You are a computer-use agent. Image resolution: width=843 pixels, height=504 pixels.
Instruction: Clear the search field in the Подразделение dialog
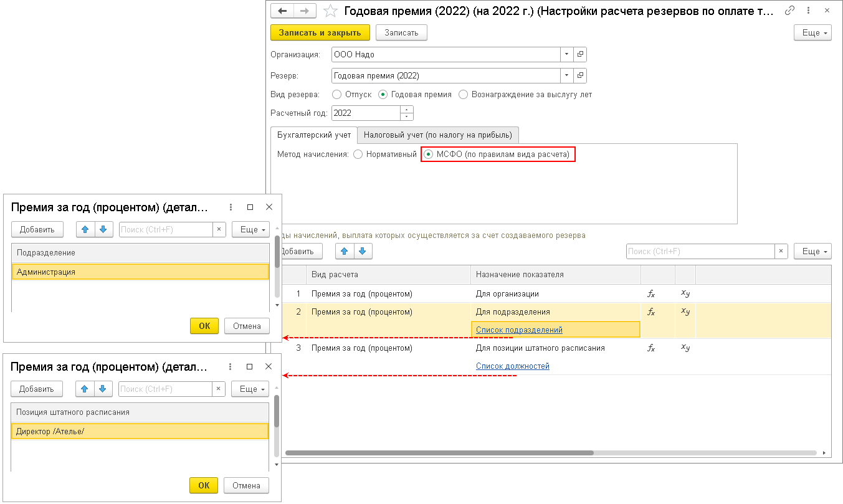tap(219, 229)
